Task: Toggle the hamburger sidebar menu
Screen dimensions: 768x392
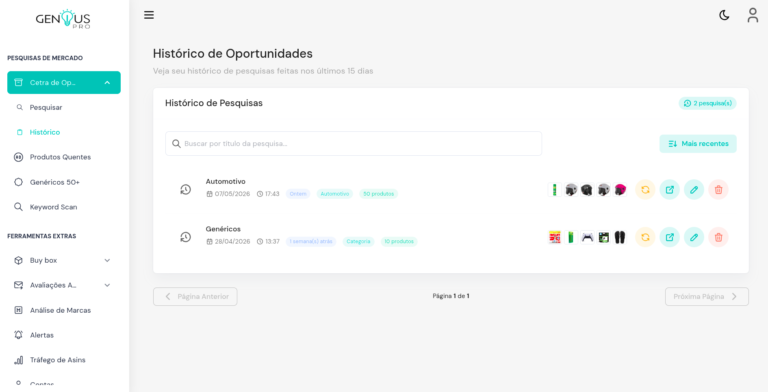Action: tap(149, 15)
